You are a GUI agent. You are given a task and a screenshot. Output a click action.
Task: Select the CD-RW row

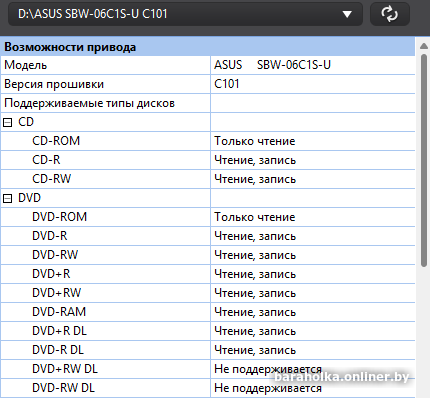208,179
